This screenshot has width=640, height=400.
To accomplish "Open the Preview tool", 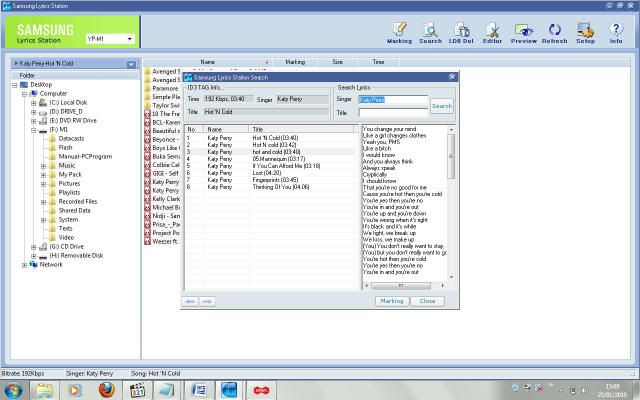I will pos(524,33).
